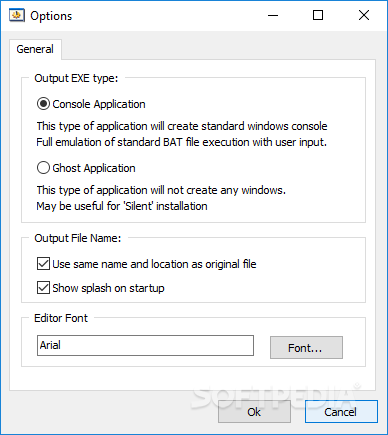Choose the Ghost Application output type

(x=43, y=168)
